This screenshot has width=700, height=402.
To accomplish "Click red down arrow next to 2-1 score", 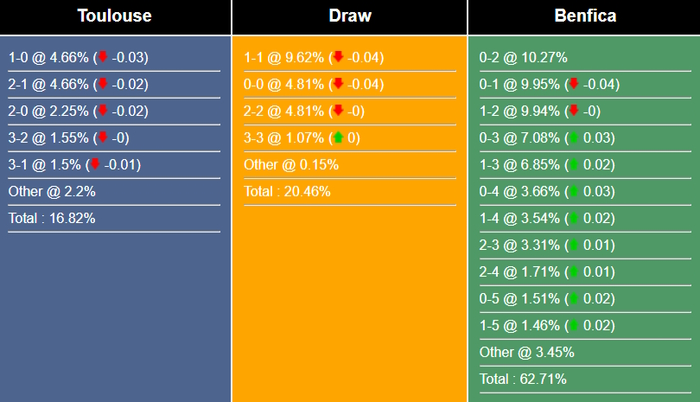I will (102, 85).
